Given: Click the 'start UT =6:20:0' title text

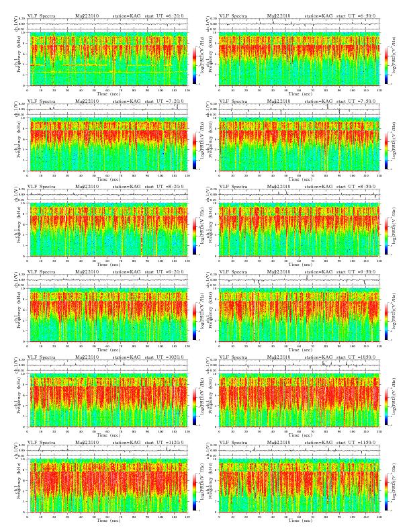Looking at the screenshot, I should [164, 16].
